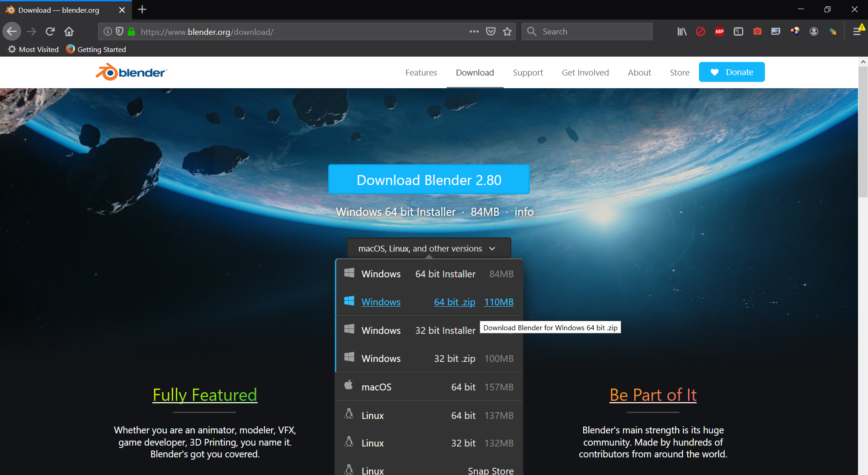The image size is (868, 475).
Task: Open page actions three-dots menu
Action: tap(474, 32)
